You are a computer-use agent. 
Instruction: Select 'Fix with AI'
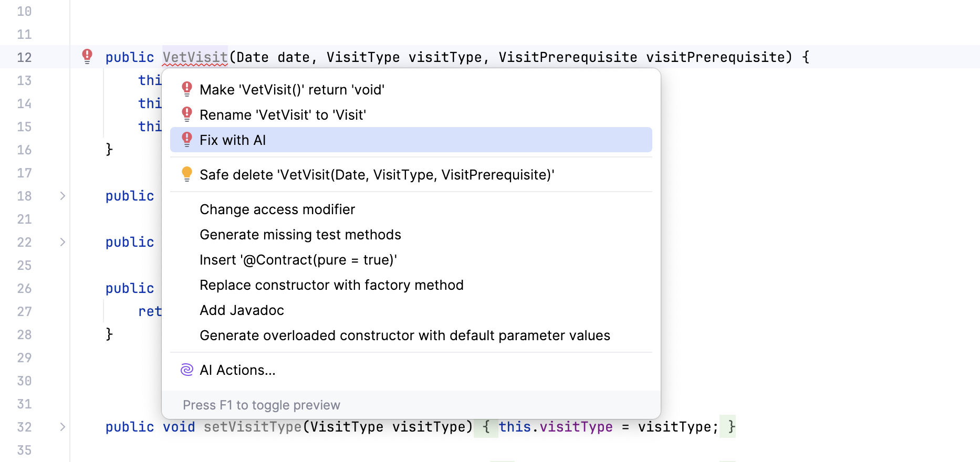tap(233, 140)
